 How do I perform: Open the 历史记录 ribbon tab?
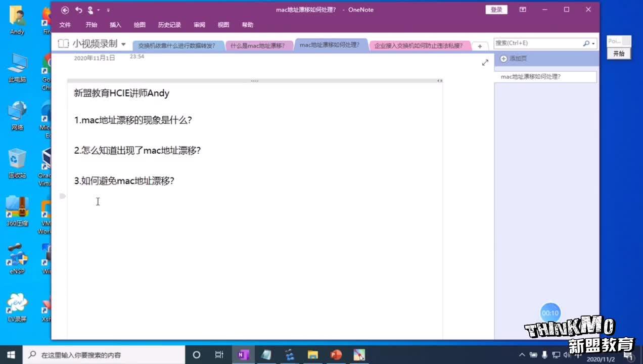tap(169, 25)
